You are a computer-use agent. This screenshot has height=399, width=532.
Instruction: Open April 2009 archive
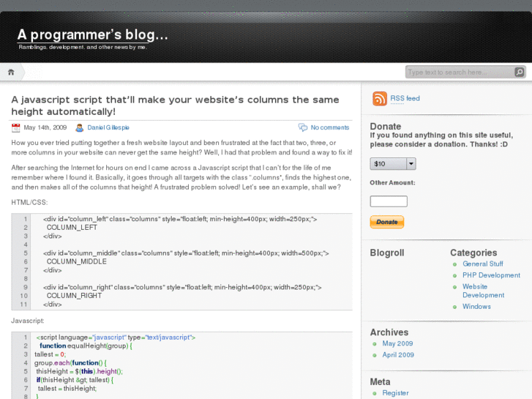(398, 355)
